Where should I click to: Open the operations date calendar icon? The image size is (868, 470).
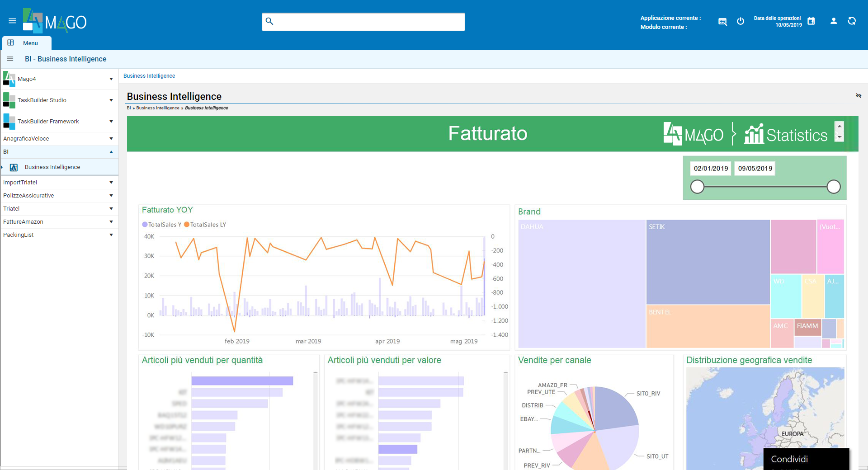tap(811, 21)
